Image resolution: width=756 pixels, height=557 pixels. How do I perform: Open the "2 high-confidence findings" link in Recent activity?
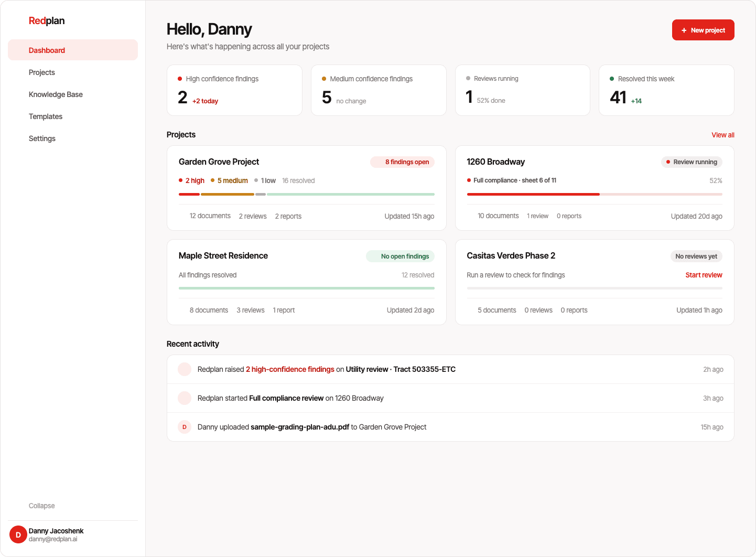290,369
